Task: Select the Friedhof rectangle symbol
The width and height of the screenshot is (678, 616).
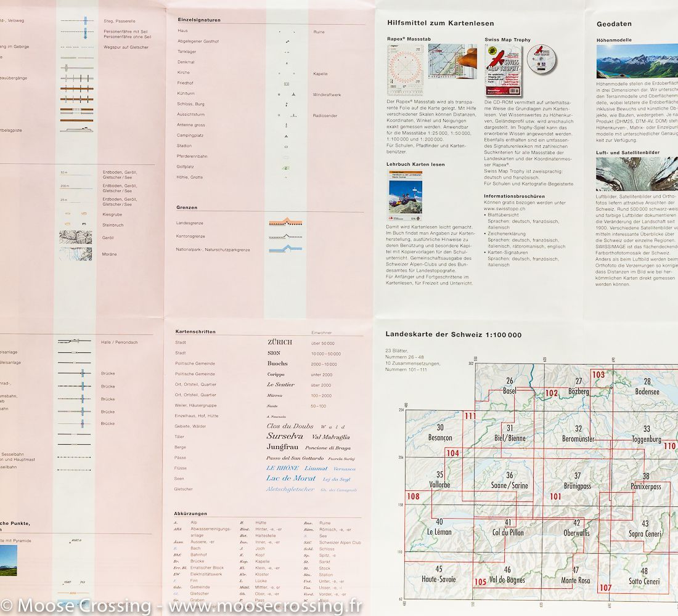Action: pos(286,83)
